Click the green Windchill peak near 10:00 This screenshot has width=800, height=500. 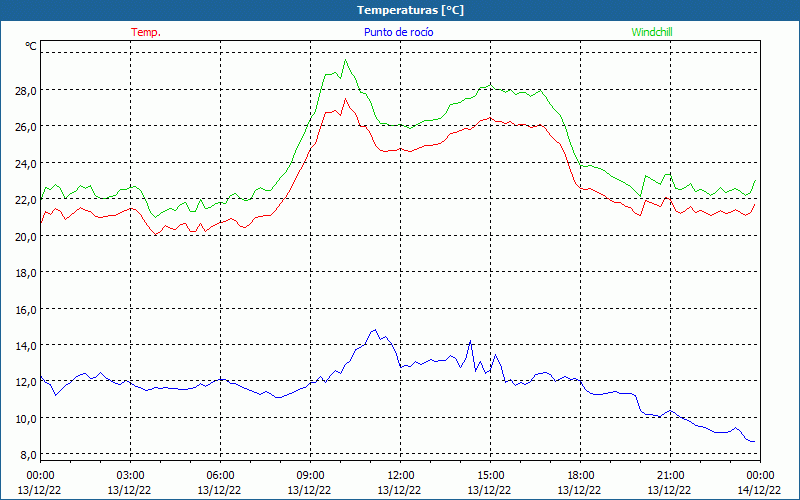345,60
